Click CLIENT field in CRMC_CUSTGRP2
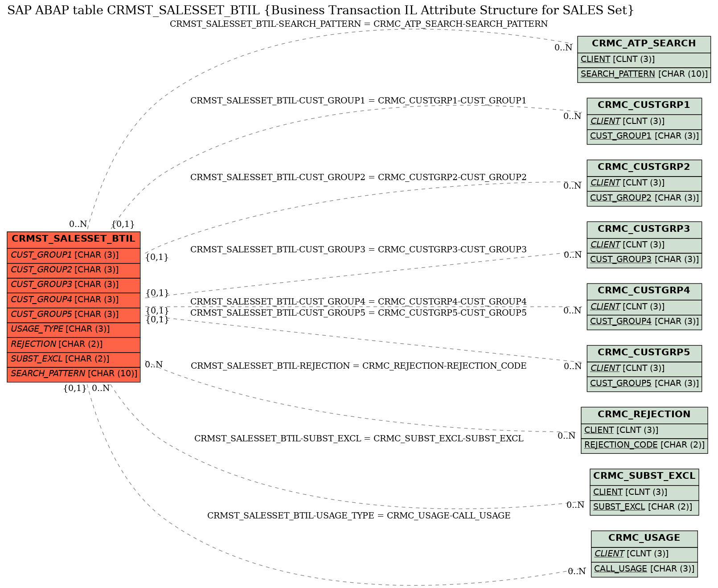This screenshot has width=718, height=588. [x=644, y=183]
